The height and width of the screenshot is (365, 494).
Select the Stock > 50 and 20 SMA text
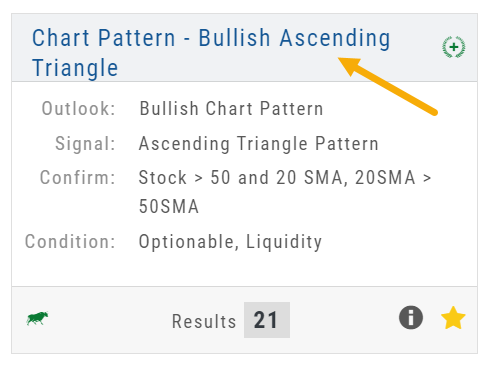coord(240,177)
